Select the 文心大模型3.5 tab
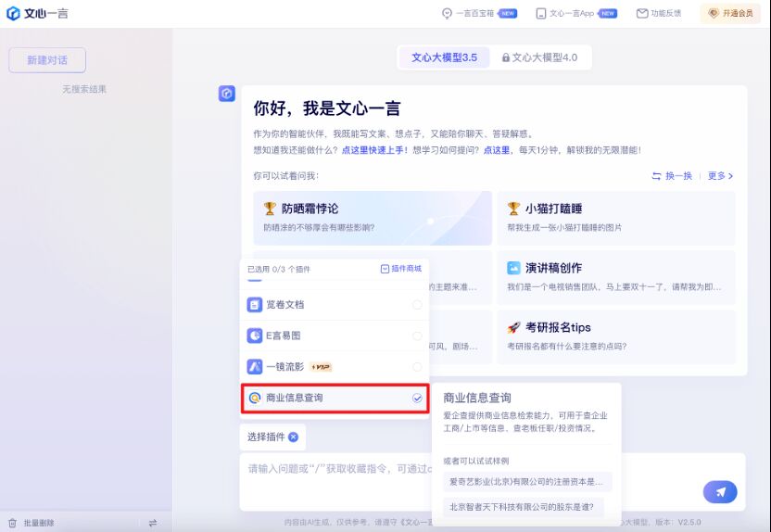The width and height of the screenshot is (771, 532). click(x=444, y=57)
